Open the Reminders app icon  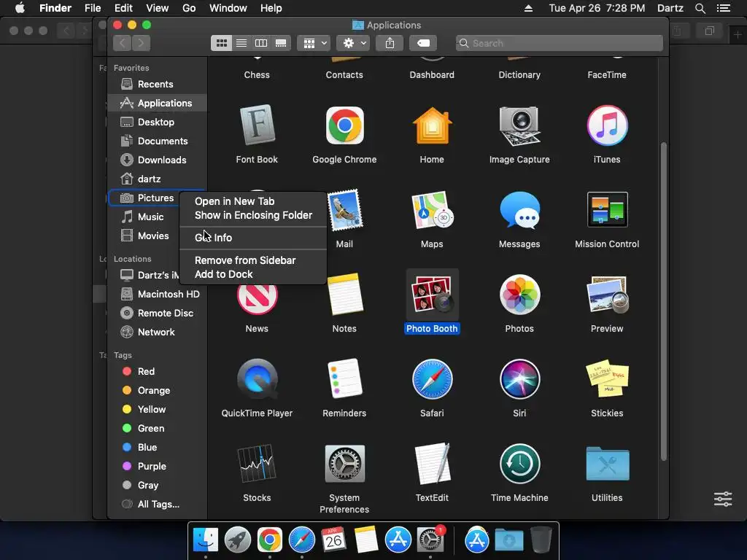tap(344, 379)
